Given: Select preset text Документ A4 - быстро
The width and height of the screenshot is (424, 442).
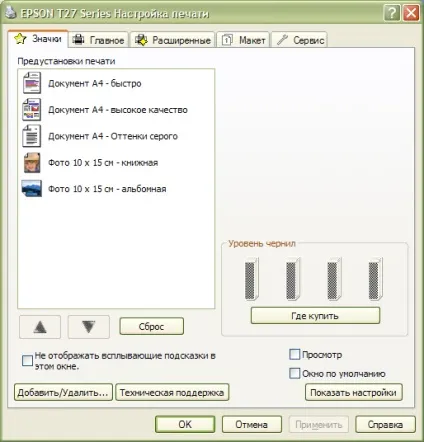Looking at the screenshot, I should 95,83.
